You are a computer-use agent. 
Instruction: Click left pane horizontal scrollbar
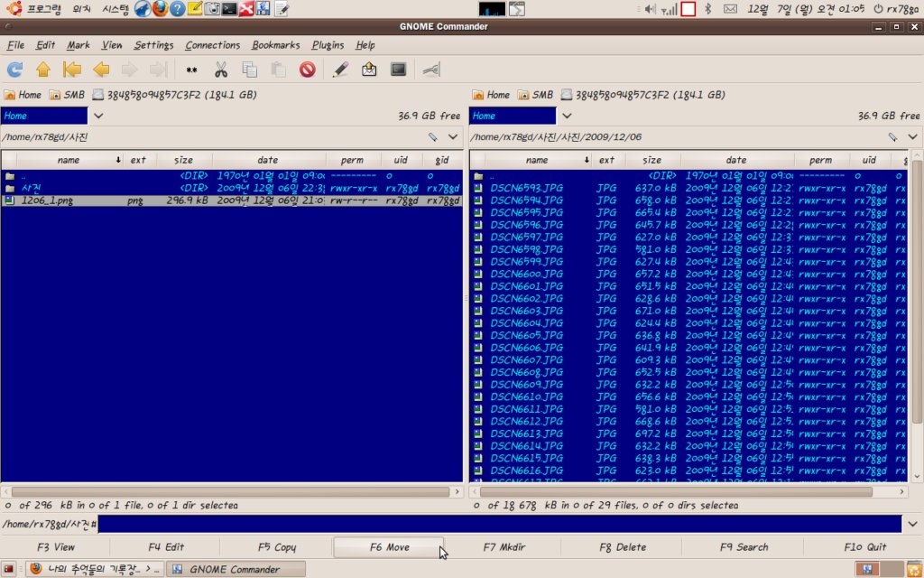click(x=230, y=491)
